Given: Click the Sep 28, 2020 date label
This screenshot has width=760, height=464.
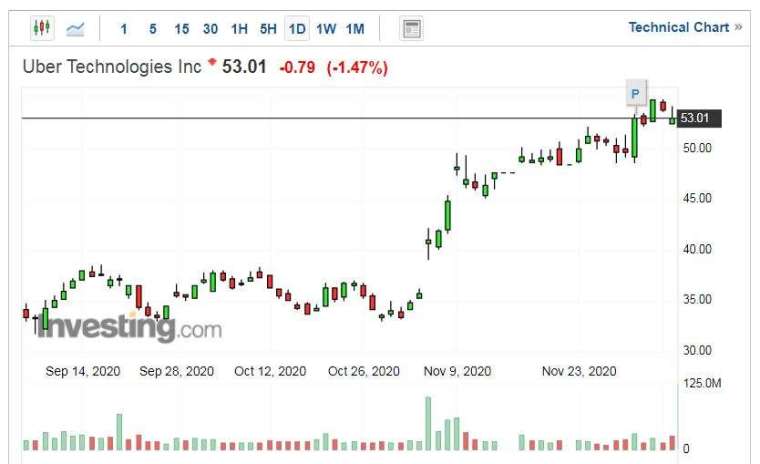Looking at the screenshot, I should (x=176, y=371).
